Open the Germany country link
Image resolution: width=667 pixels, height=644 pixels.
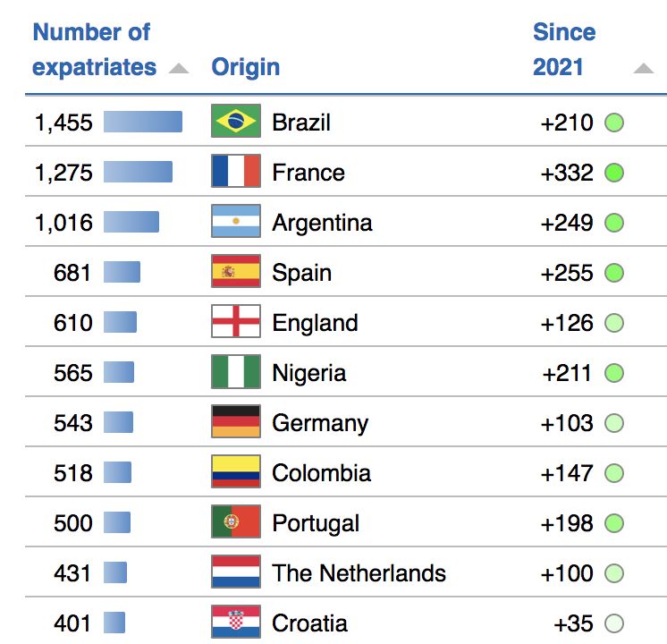point(320,423)
